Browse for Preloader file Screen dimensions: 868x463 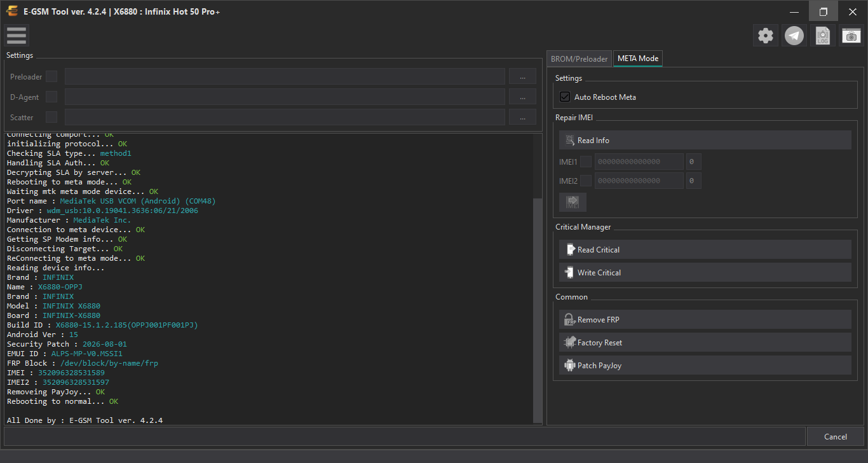pos(522,77)
